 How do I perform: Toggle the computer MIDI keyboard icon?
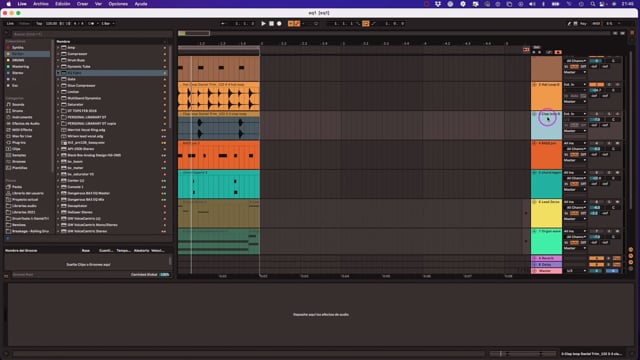coord(576,24)
